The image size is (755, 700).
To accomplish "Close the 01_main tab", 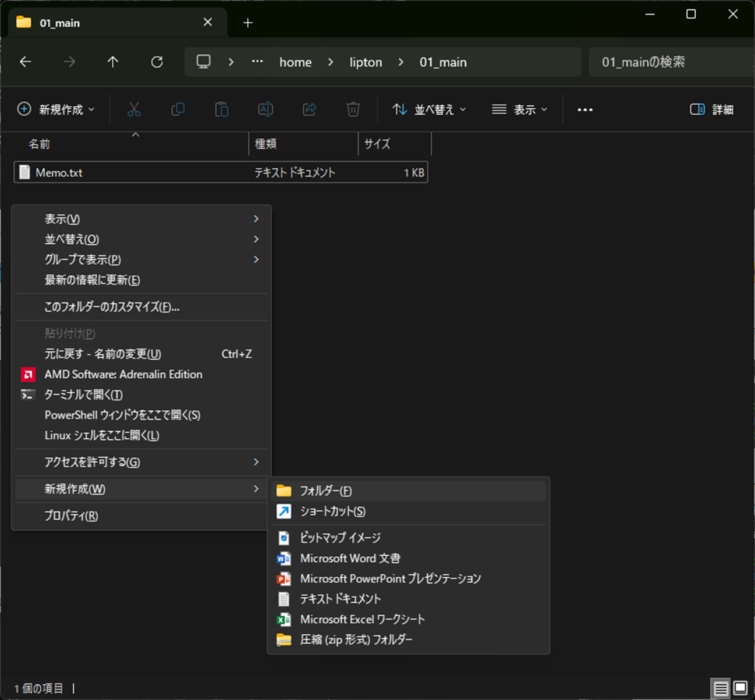I will (x=208, y=22).
